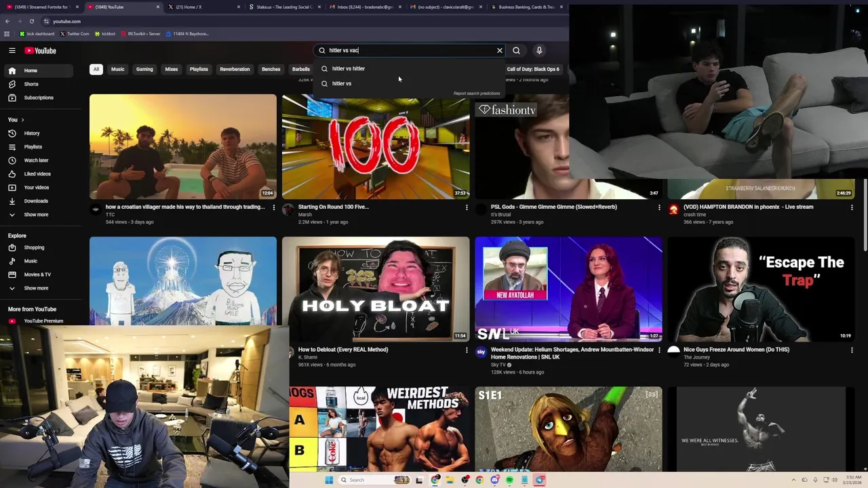Image resolution: width=868 pixels, height=488 pixels.
Task: Open the Windows Start button
Action: 329,480
